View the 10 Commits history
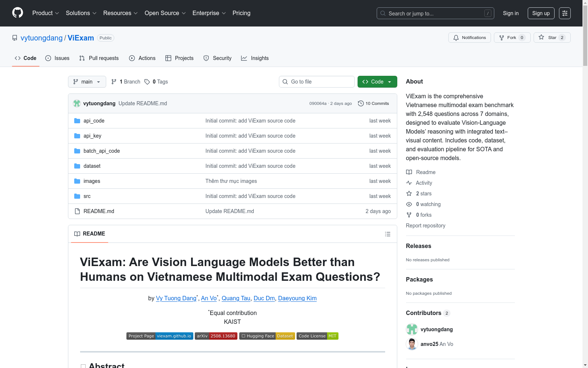This screenshot has width=588, height=368. [373, 103]
